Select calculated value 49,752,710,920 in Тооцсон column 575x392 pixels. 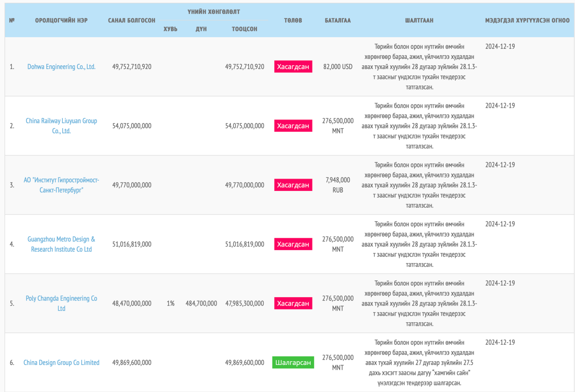click(x=245, y=67)
